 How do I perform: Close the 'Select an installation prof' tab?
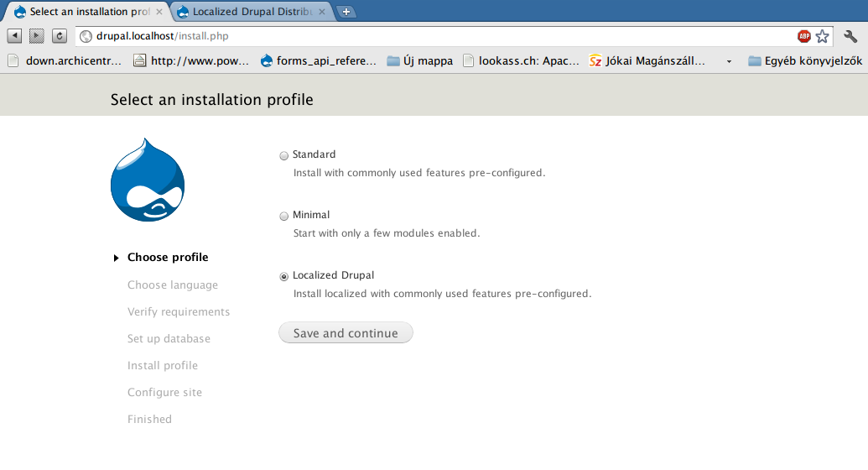(159, 12)
